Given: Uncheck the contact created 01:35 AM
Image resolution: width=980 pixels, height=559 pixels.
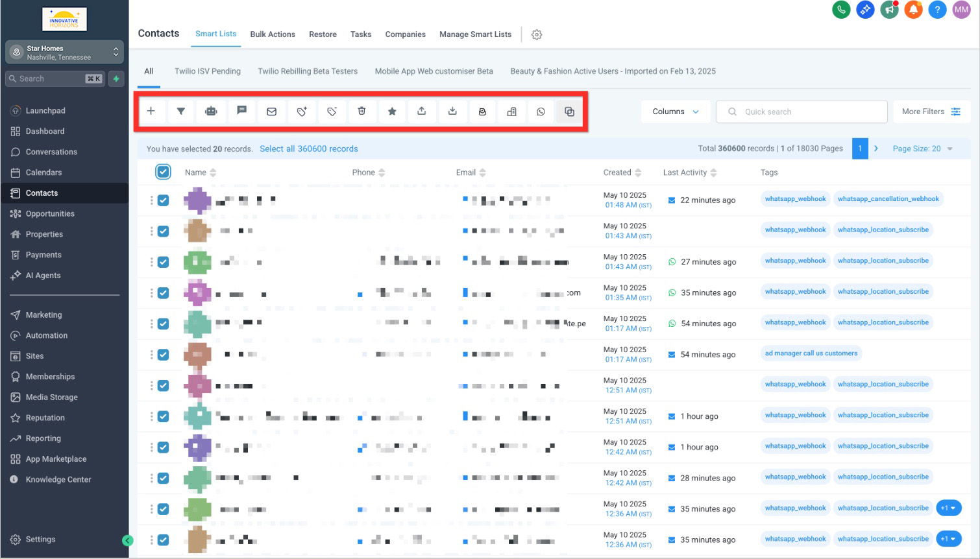Looking at the screenshot, I should tap(163, 293).
